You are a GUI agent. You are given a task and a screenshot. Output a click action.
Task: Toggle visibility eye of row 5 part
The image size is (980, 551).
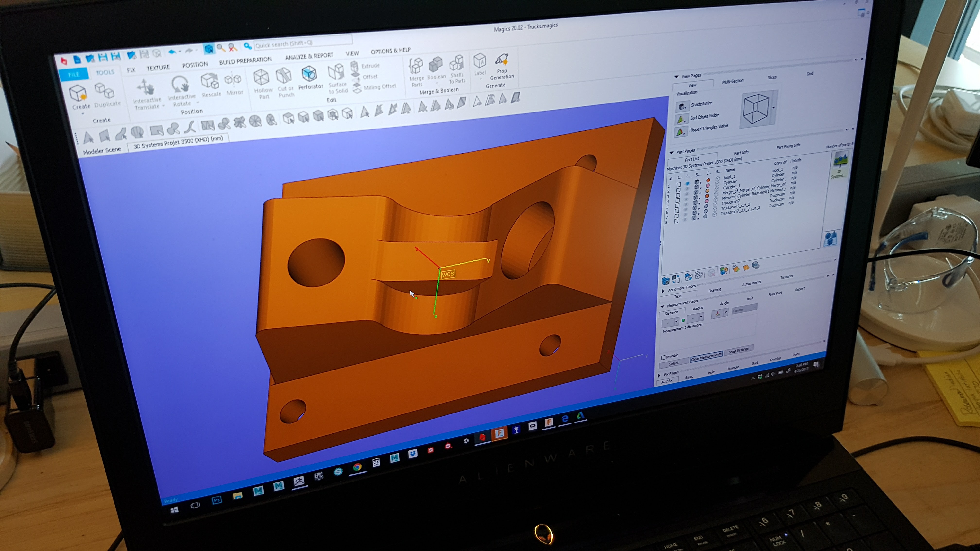click(686, 205)
